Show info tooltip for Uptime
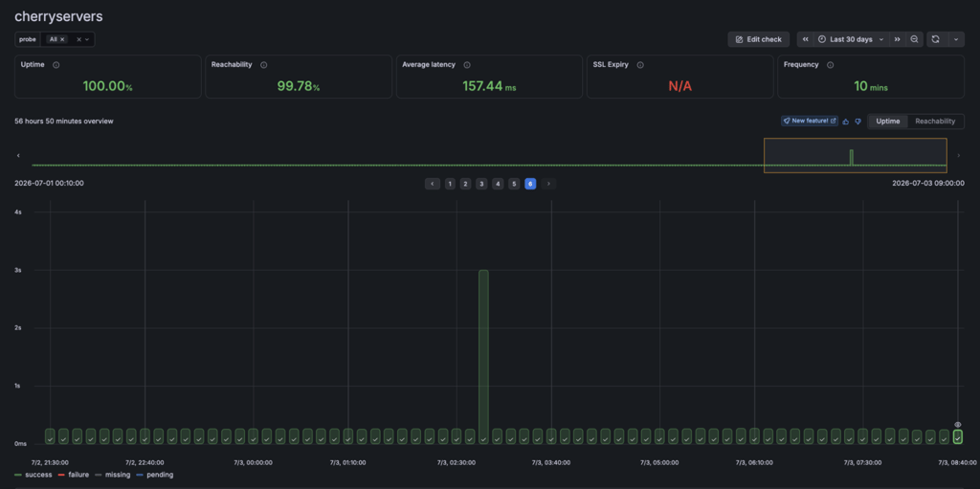Image resolution: width=980 pixels, height=489 pixels. [56, 64]
